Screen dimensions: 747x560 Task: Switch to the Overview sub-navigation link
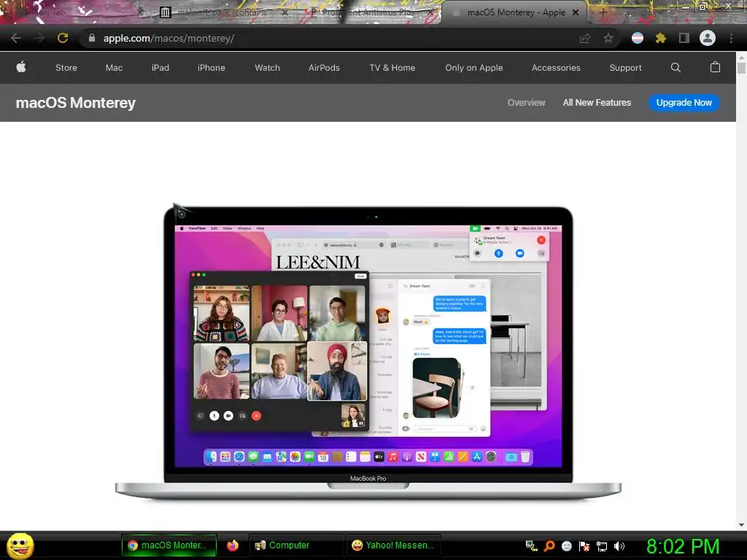click(526, 102)
